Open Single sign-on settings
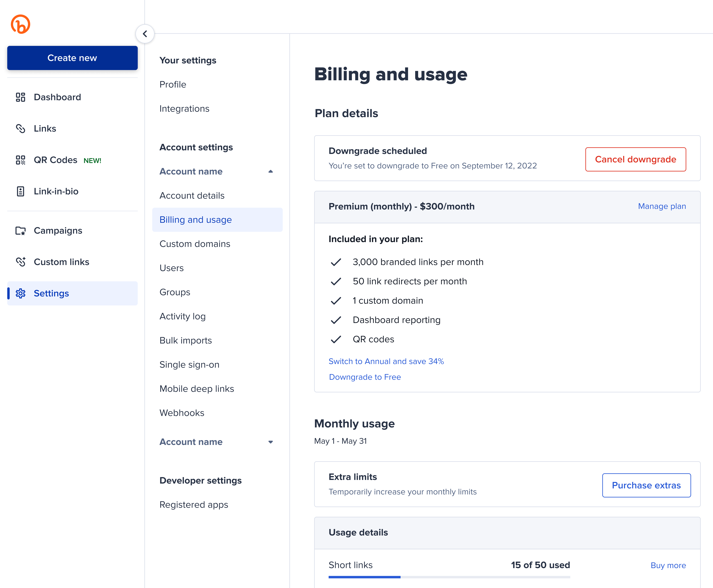The height and width of the screenshot is (588, 713). 189,365
